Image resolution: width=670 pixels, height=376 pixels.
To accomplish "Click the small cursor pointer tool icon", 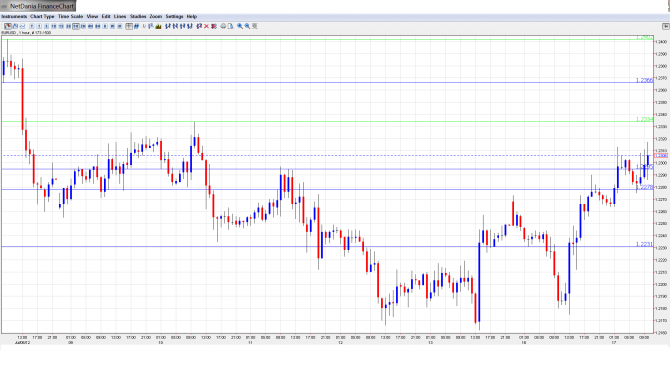I will point(144,26).
